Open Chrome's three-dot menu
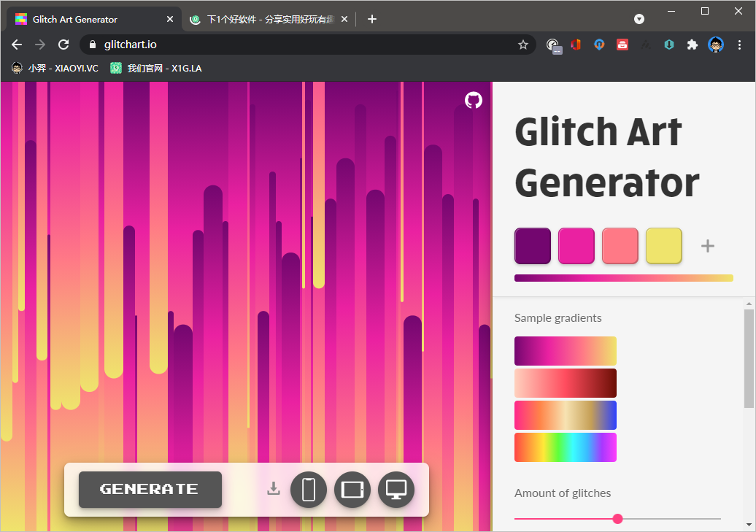The height and width of the screenshot is (532, 756). (x=740, y=45)
